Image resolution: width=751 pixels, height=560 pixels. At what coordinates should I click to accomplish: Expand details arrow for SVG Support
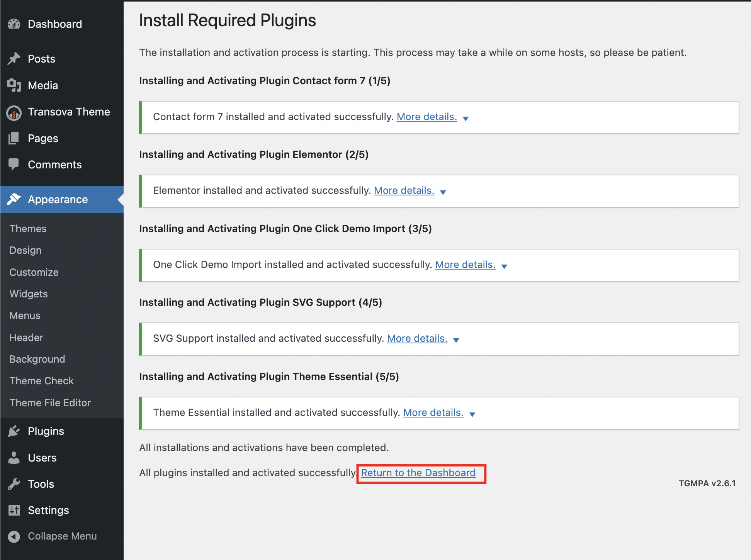pyautogui.click(x=456, y=340)
